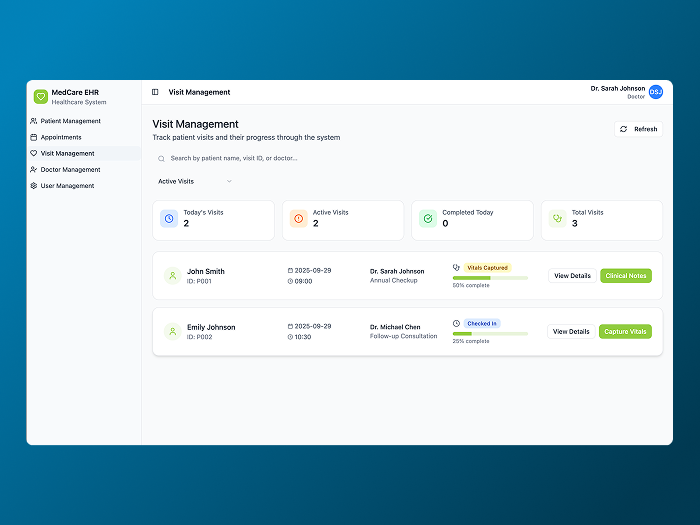The height and width of the screenshot is (525, 700).
Task: Open User Management in sidebar
Action: pyautogui.click(x=67, y=186)
